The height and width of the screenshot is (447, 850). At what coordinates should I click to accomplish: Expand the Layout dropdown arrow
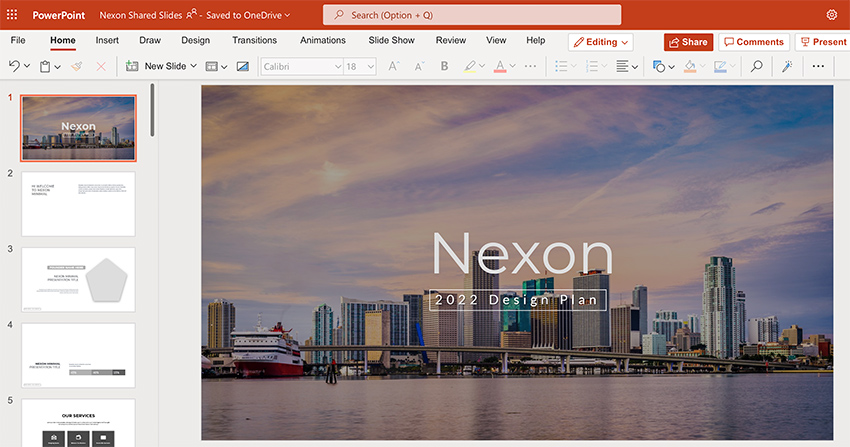coord(224,67)
